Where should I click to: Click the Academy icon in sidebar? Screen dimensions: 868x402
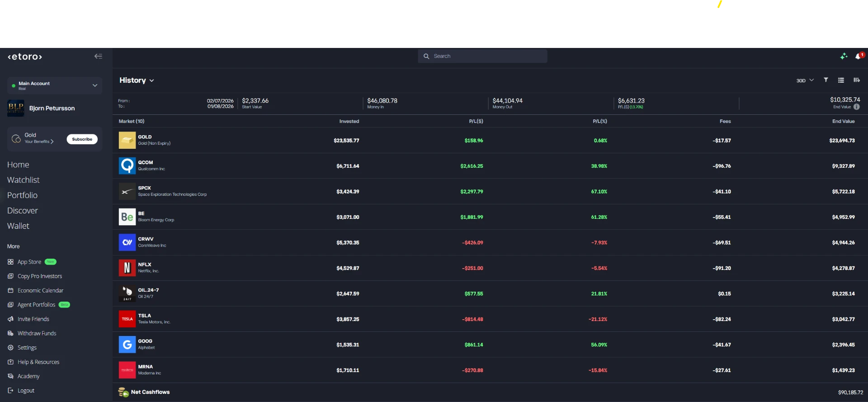coord(10,376)
